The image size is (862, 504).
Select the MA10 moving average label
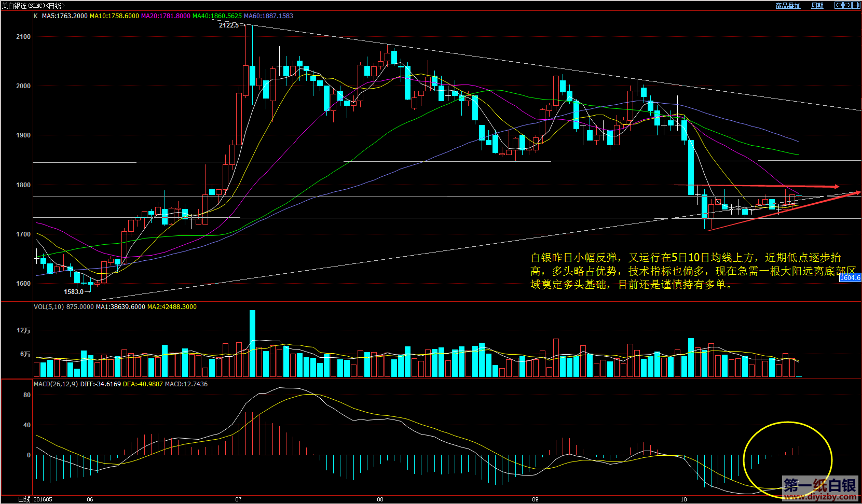(x=114, y=16)
